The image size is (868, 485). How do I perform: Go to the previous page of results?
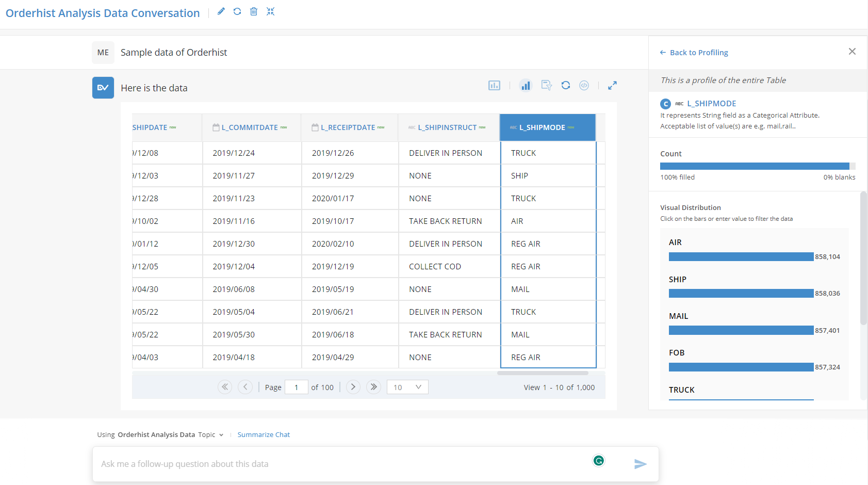pyautogui.click(x=245, y=387)
